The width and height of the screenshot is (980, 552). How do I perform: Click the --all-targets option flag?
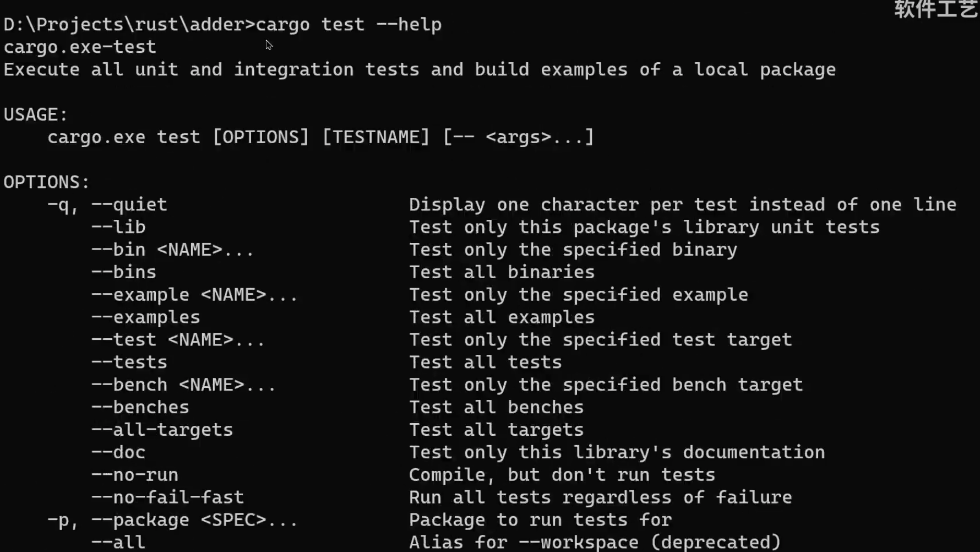coord(162,430)
